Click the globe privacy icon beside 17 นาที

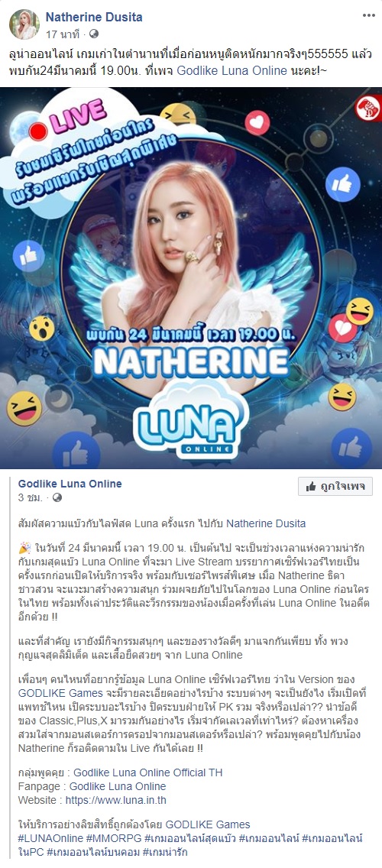(93, 34)
